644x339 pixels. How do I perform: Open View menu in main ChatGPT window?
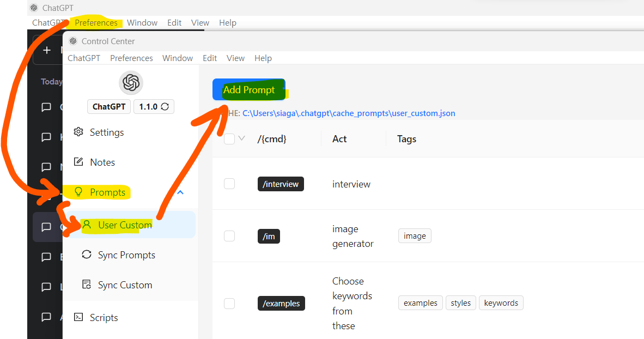click(x=200, y=22)
